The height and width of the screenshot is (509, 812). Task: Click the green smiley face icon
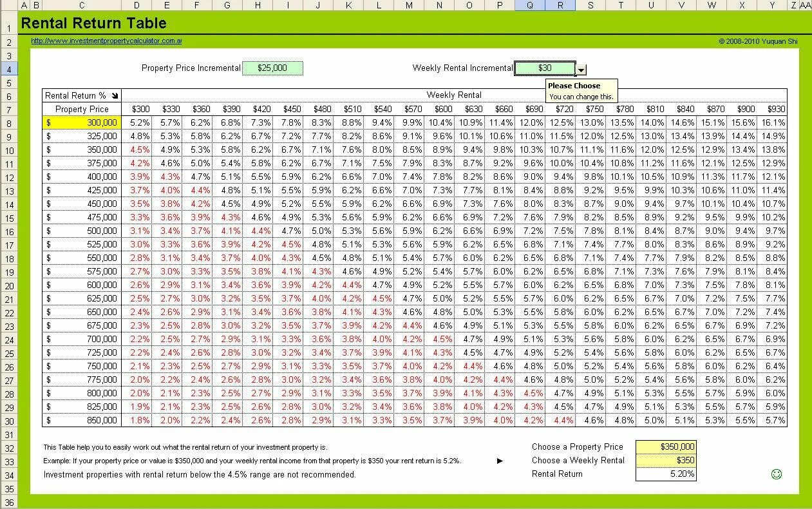click(x=777, y=474)
